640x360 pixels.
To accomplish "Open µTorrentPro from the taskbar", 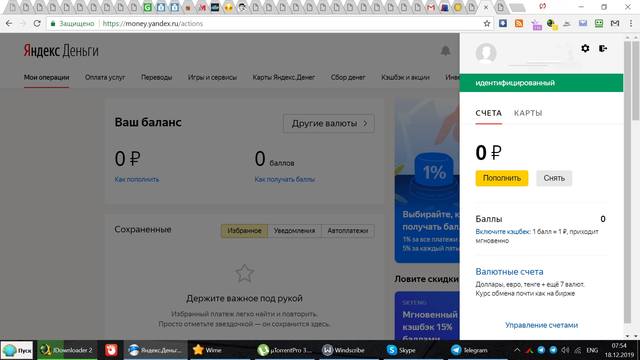I will tap(285, 350).
